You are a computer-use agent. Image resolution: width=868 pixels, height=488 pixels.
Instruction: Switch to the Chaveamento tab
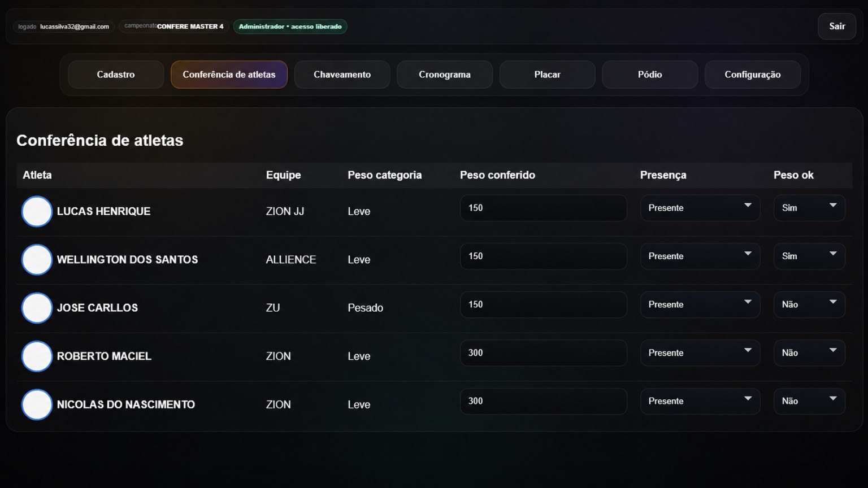click(342, 75)
